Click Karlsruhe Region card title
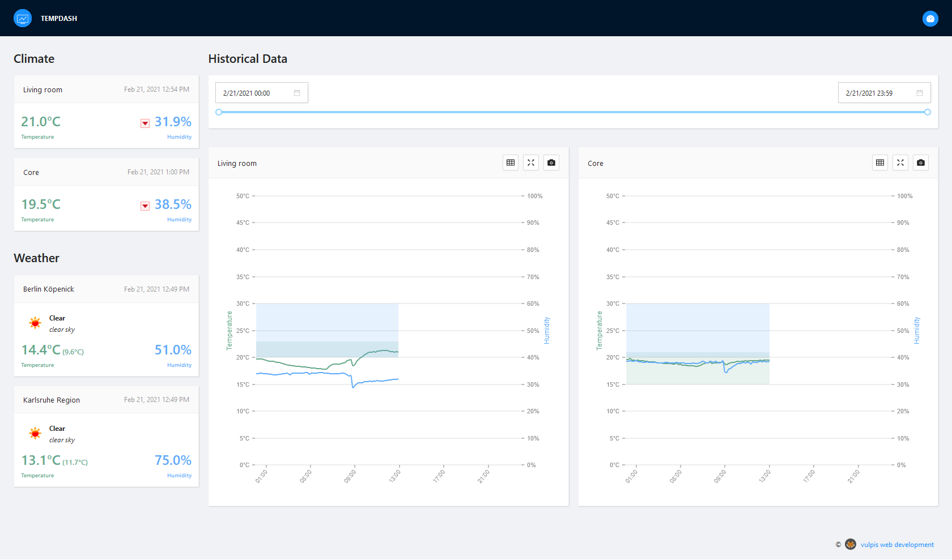Image resolution: width=952 pixels, height=560 pixels. (x=52, y=400)
